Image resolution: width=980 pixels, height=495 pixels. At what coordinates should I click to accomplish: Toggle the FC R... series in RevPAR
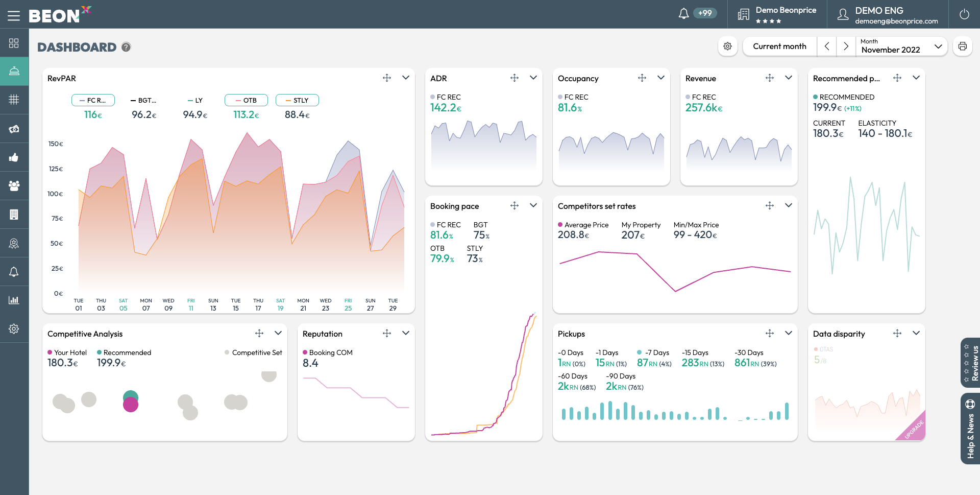click(93, 100)
